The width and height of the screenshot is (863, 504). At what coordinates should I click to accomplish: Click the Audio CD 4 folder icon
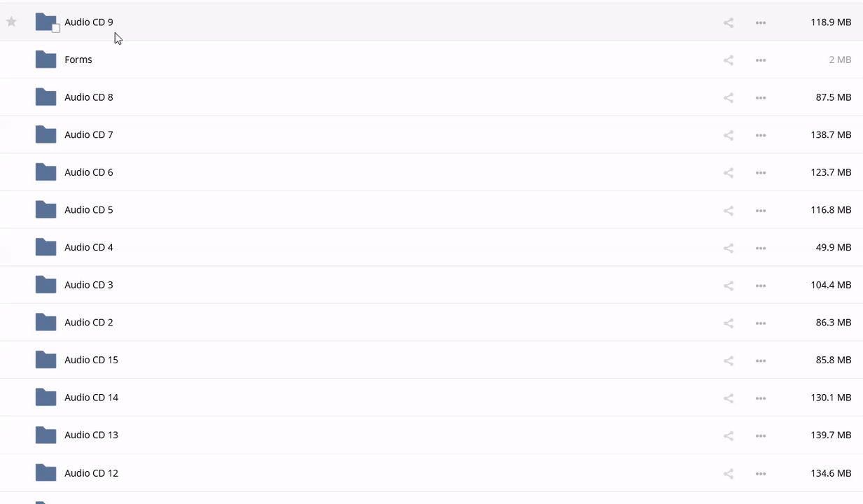tap(45, 247)
